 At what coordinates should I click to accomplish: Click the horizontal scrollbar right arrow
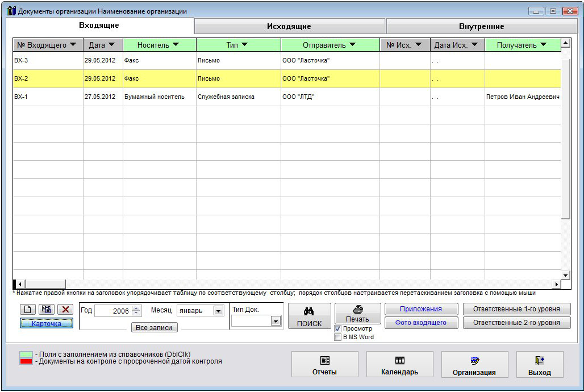556,284
